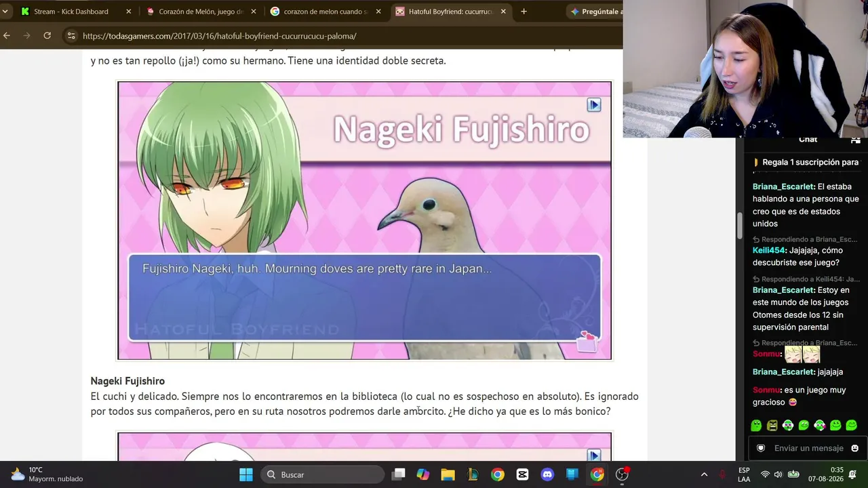
Task: Open Task View on the taskbar
Action: click(x=399, y=474)
